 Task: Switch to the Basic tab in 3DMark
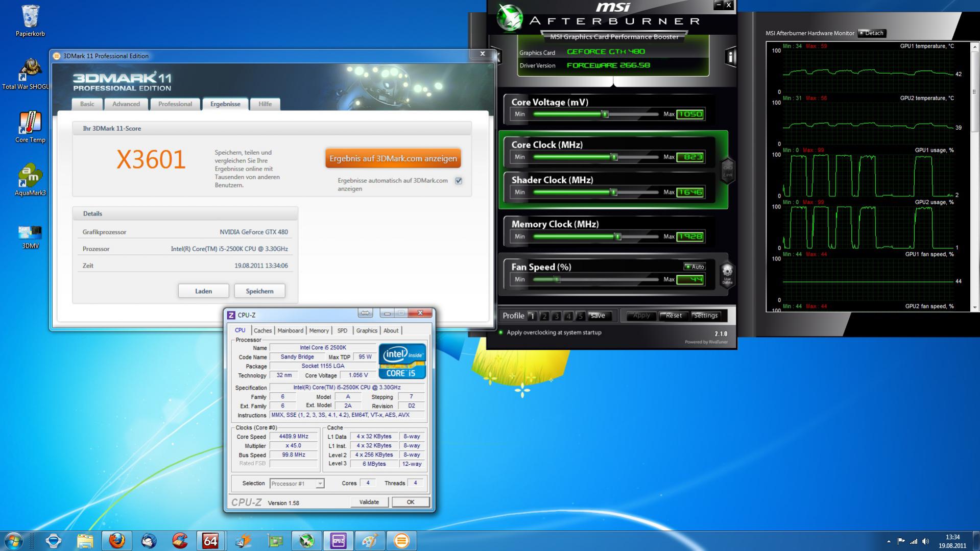click(x=87, y=104)
